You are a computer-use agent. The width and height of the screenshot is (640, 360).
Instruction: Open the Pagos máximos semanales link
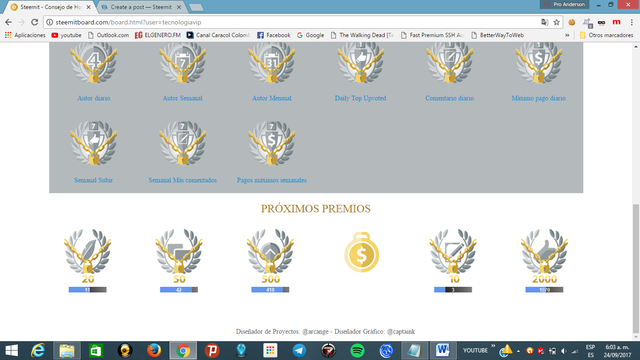click(271, 180)
